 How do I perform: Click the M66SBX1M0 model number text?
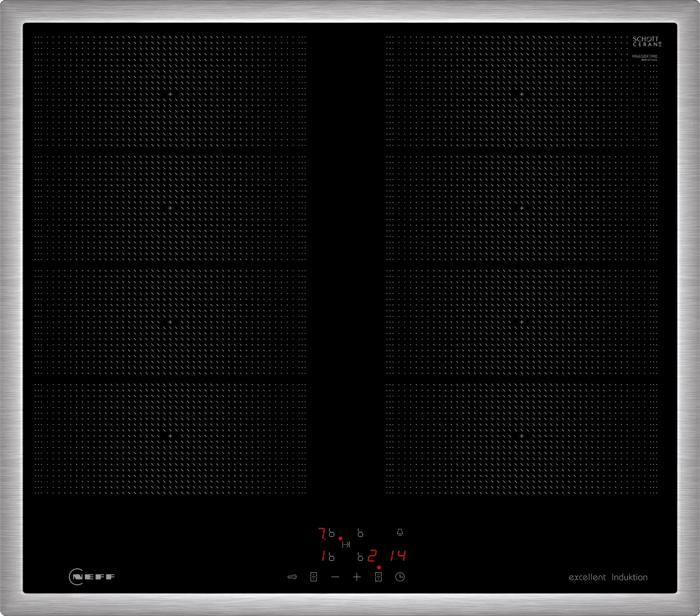(x=644, y=56)
